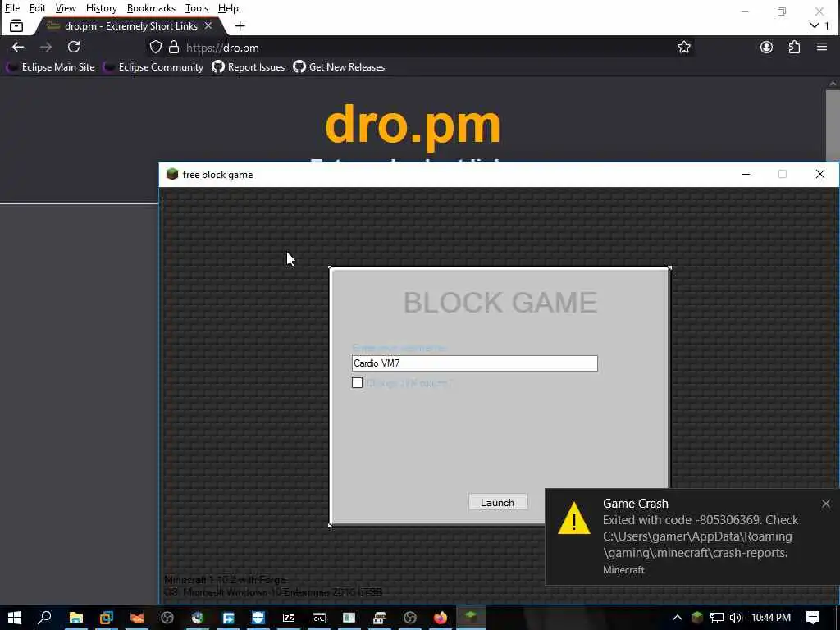
Task: Open the Report Issues bookmark
Action: coord(249,67)
